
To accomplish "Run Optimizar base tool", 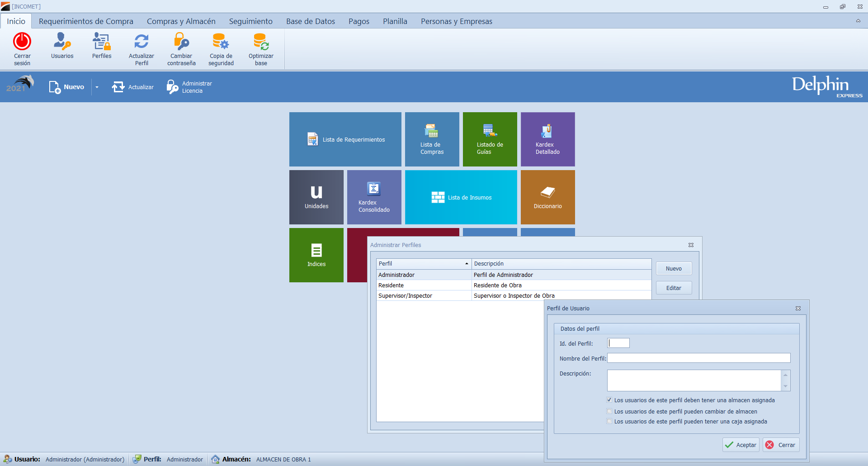I will pos(261,42).
